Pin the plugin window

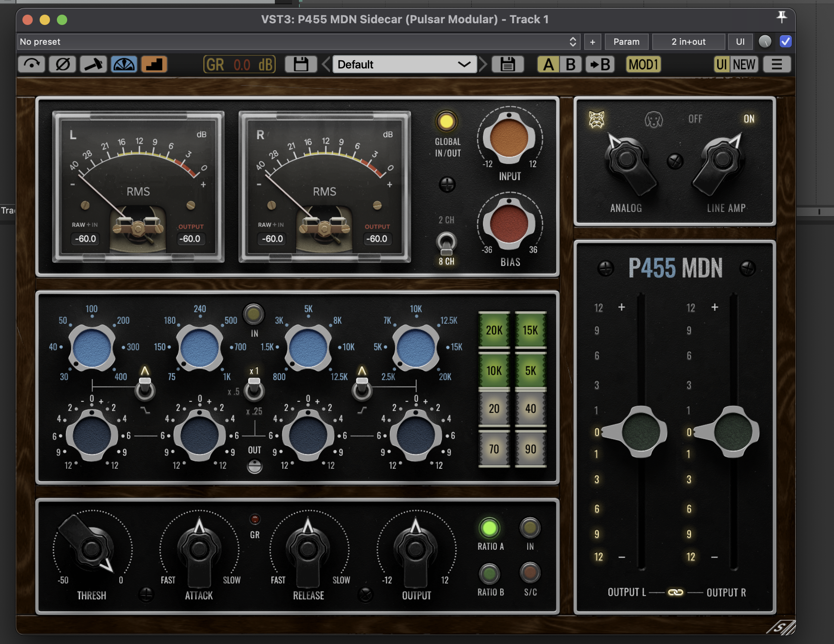[781, 17]
